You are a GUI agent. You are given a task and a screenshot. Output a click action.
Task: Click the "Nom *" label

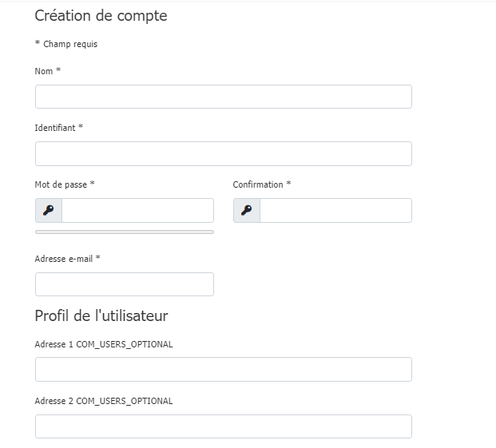tap(48, 71)
